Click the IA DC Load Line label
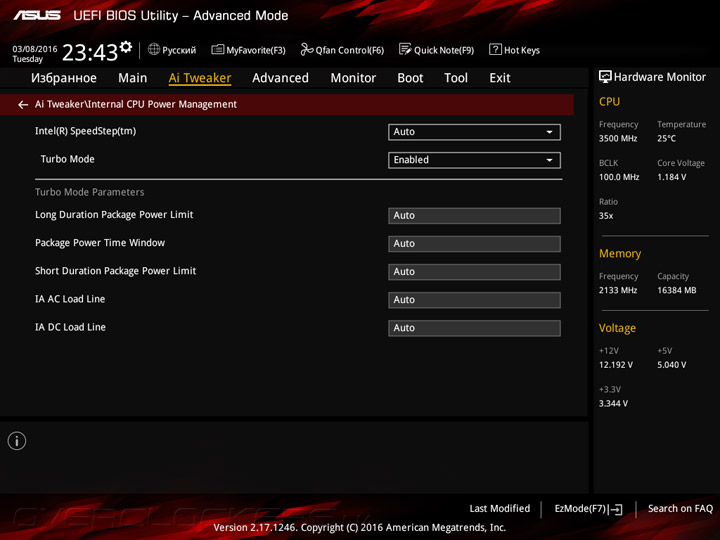The height and width of the screenshot is (540, 720). pos(70,327)
